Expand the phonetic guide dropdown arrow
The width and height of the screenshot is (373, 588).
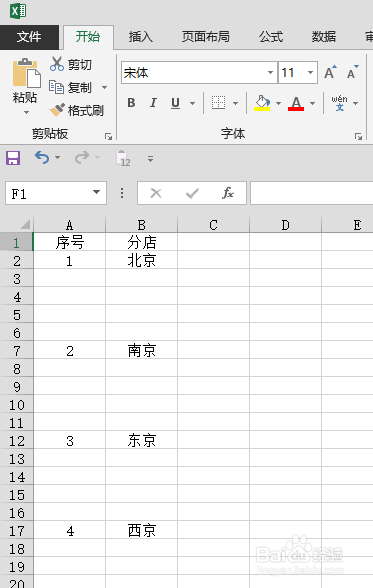(355, 103)
